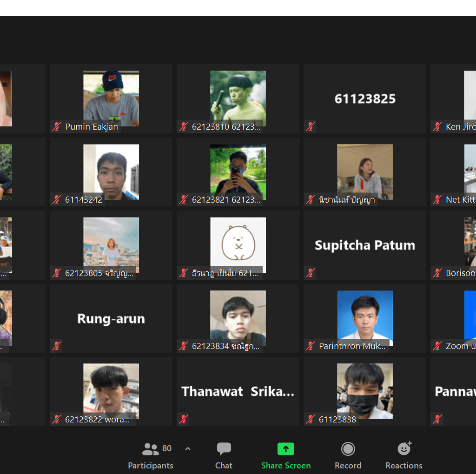476x474 pixels.
Task: Click muted mic icon in Rung-arun tile
Action: 57,346
